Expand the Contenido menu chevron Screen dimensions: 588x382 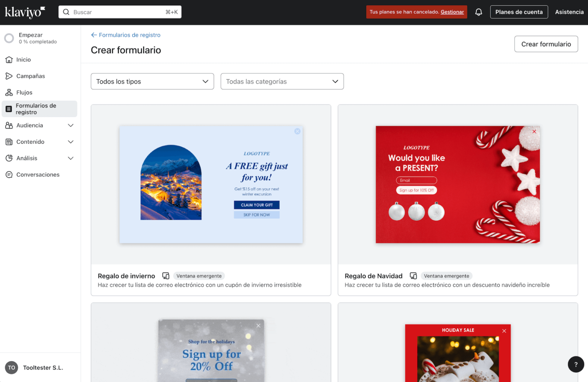pos(71,142)
